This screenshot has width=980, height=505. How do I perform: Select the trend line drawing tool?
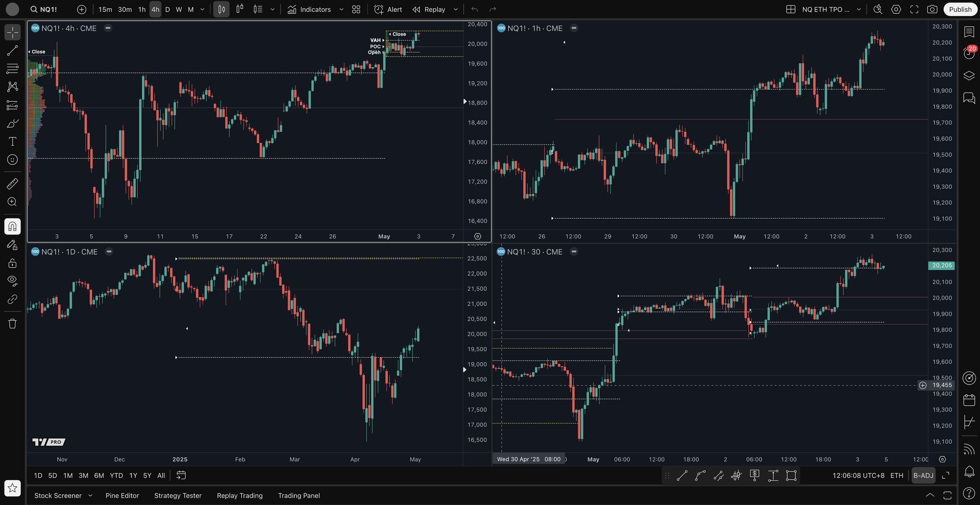(12, 51)
